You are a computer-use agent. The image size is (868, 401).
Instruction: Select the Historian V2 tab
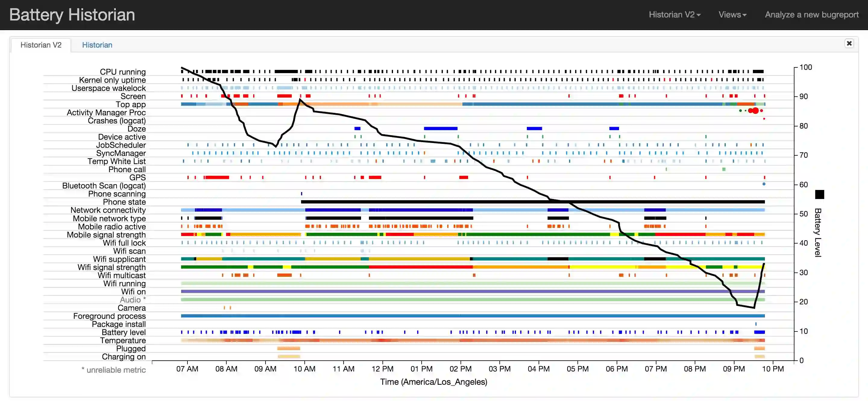[41, 45]
